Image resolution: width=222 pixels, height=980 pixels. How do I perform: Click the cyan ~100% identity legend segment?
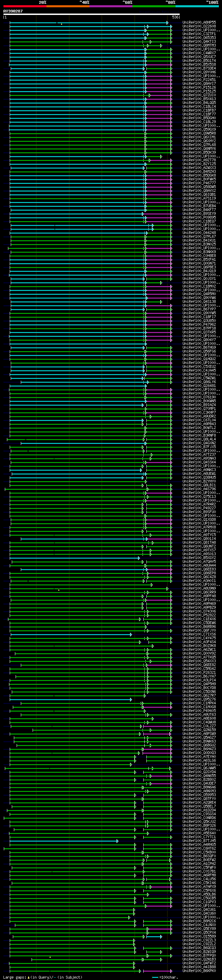pyautogui.click(x=197, y=6)
